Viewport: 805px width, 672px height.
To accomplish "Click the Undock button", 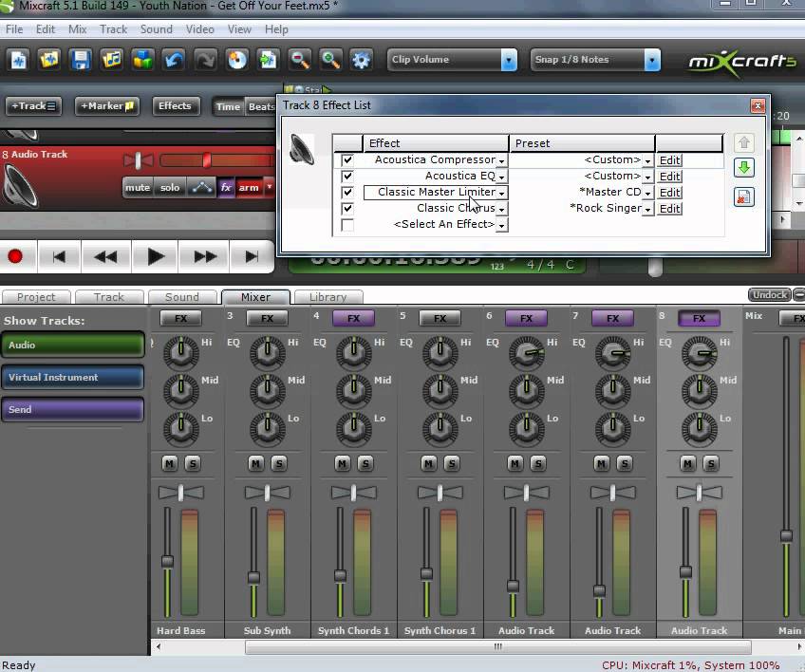I will tap(769, 294).
